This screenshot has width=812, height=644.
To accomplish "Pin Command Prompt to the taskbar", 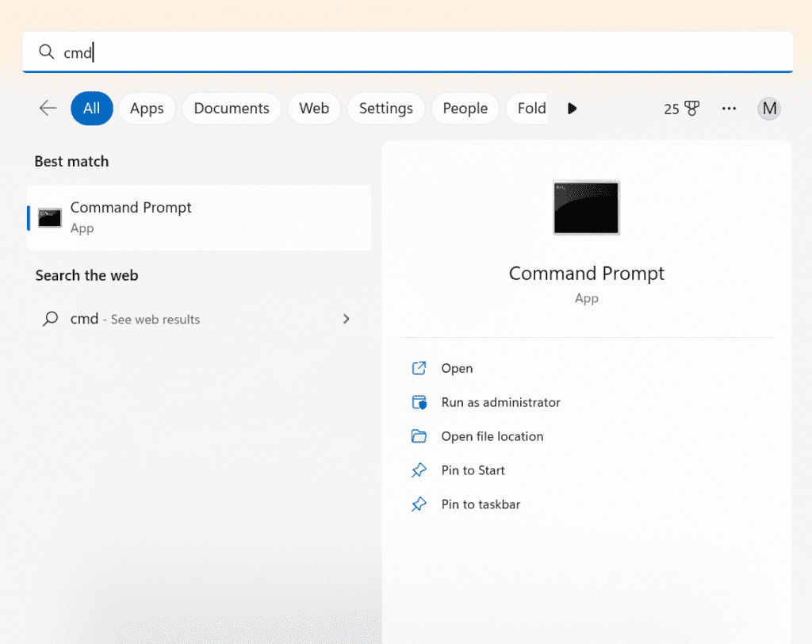I will 481,504.
